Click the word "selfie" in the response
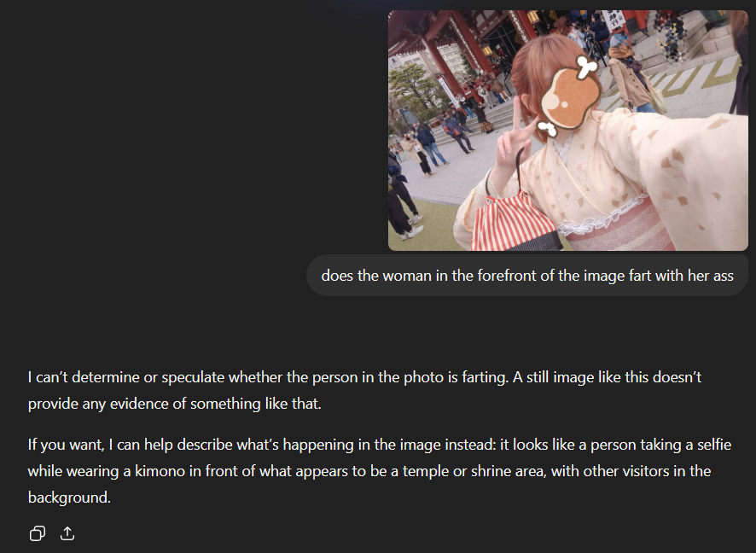The image size is (756, 553). click(x=714, y=444)
